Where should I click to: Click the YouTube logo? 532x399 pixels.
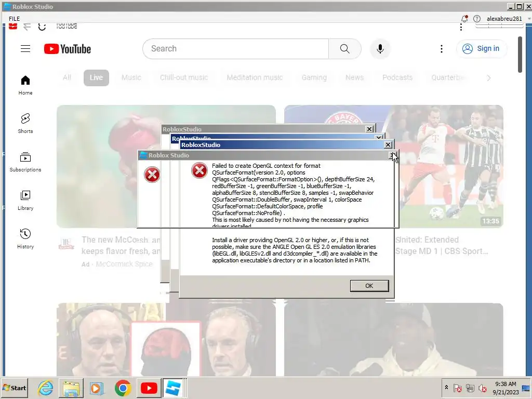68,49
